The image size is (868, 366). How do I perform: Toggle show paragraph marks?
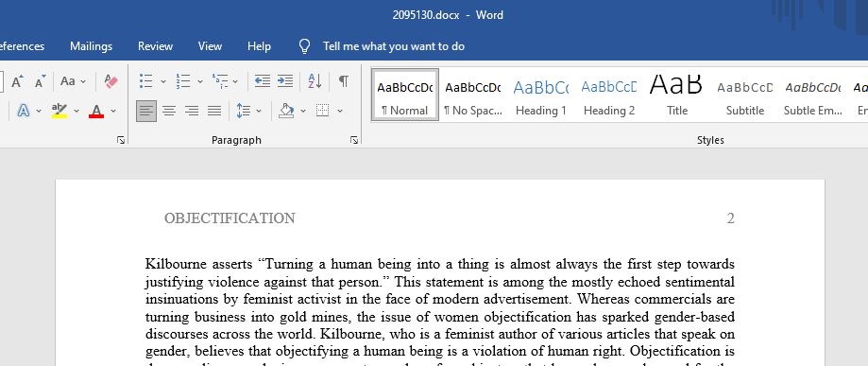(344, 81)
